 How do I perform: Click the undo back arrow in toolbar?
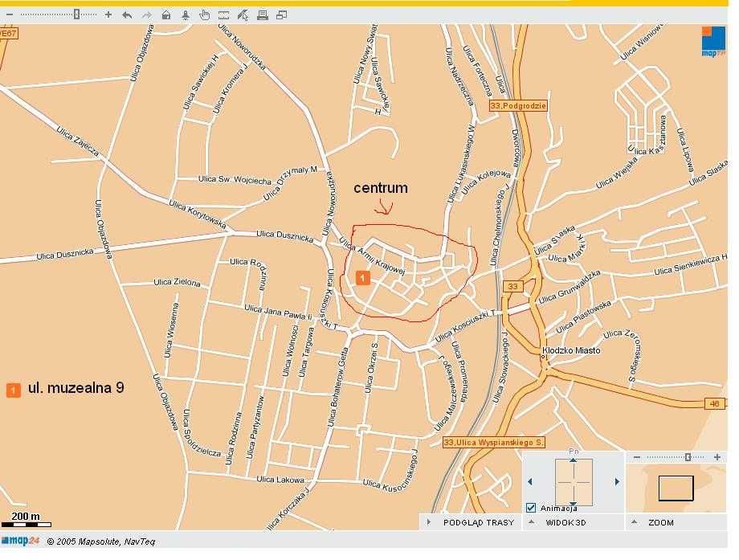click(x=127, y=14)
